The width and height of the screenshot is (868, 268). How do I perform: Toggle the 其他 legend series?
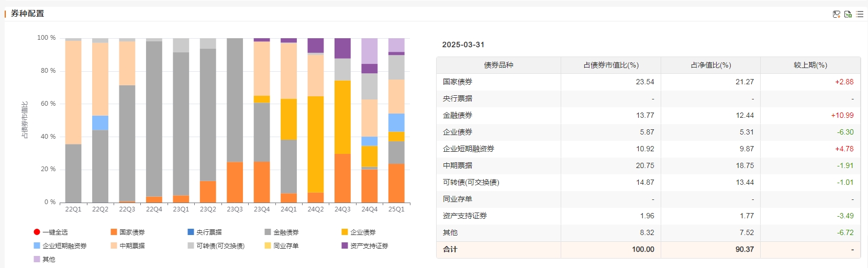point(44,259)
